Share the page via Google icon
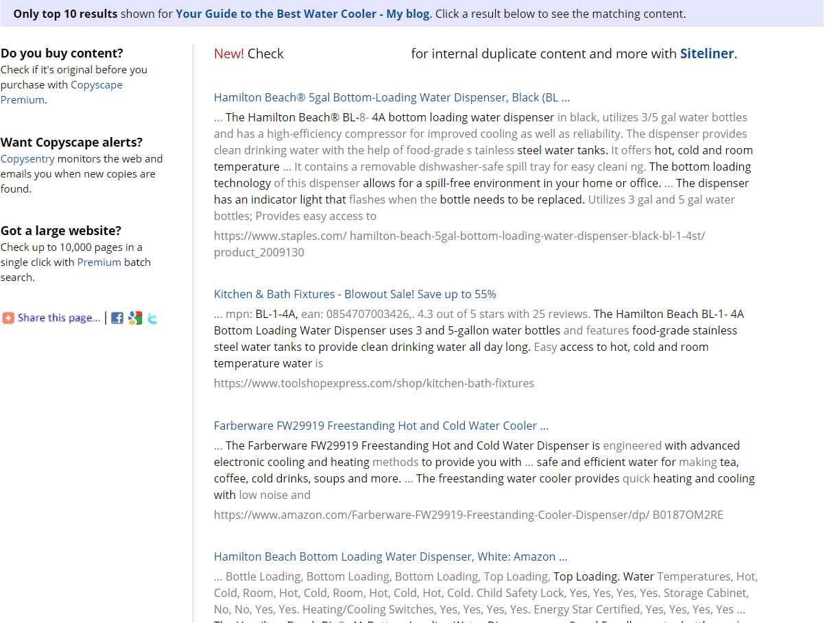Viewport: 840px width, 623px height. [135, 318]
